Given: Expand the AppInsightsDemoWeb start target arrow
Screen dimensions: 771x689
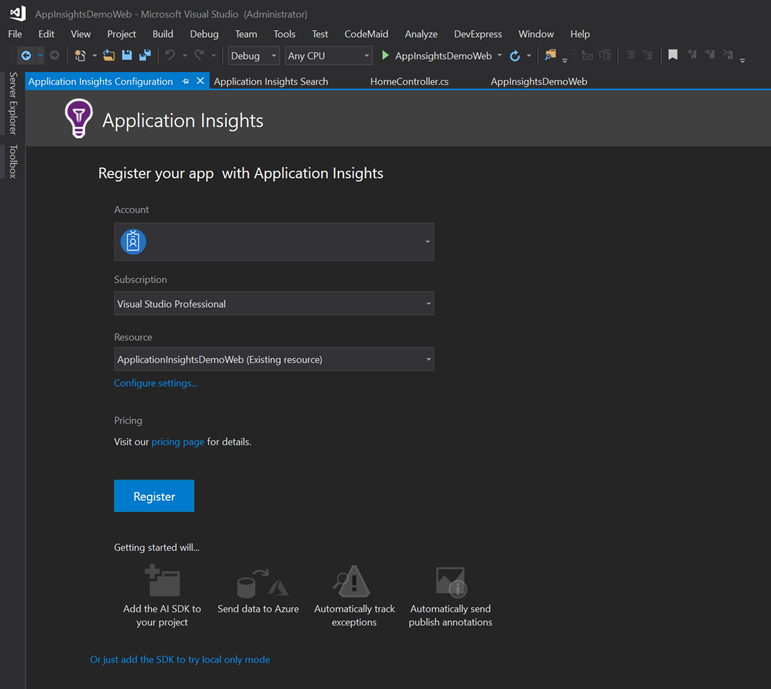Looking at the screenshot, I should click(500, 56).
